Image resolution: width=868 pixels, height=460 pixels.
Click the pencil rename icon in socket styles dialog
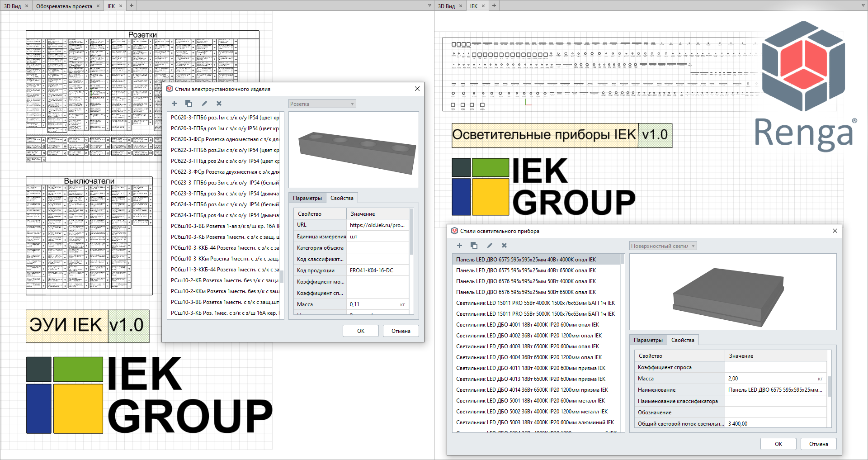pyautogui.click(x=204, y=104)
